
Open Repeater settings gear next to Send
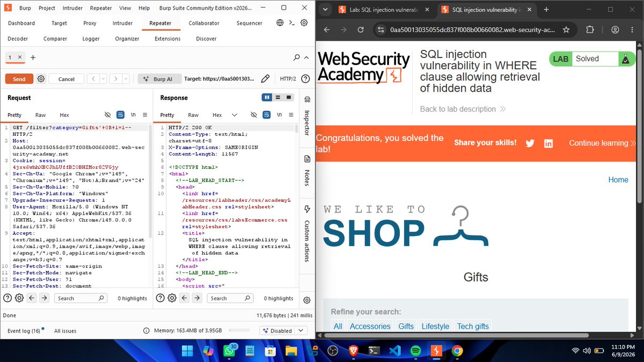coord(41,79)
